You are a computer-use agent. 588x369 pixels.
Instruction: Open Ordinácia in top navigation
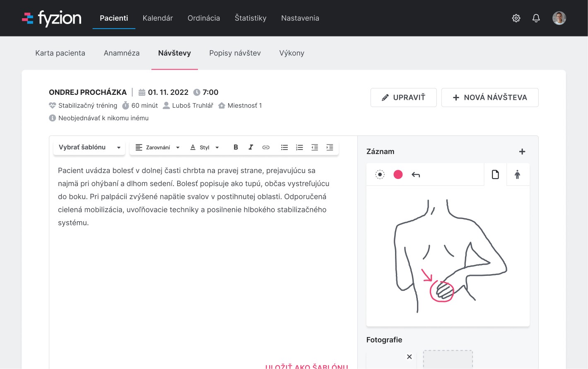tap(204, 18)
